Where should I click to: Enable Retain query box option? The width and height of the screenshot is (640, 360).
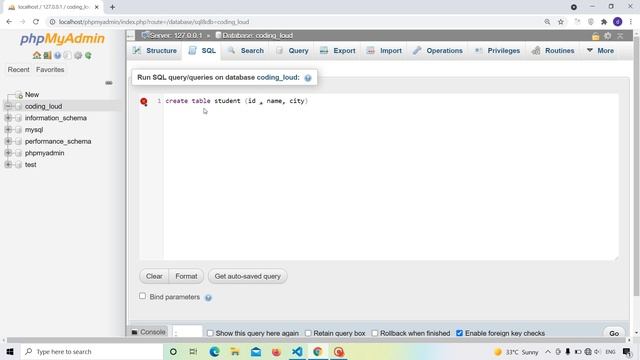308,333
